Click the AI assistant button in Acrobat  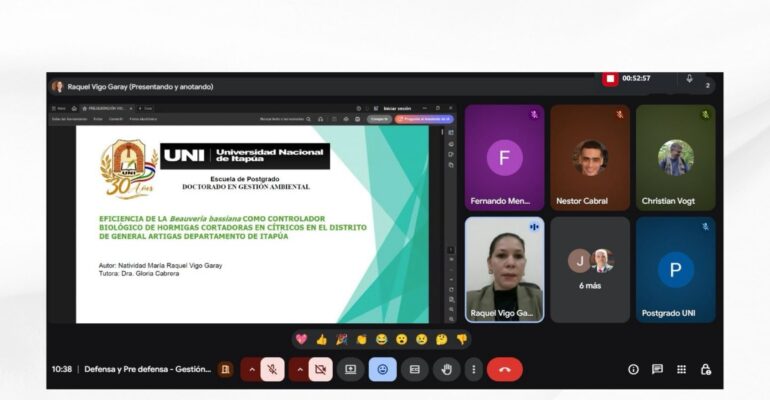coord(424,119)
